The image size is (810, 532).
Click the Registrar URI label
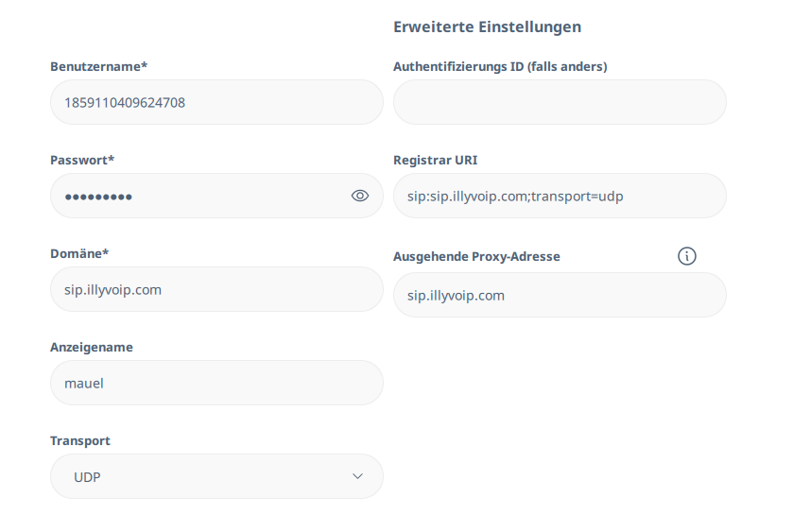pos(435,160)
